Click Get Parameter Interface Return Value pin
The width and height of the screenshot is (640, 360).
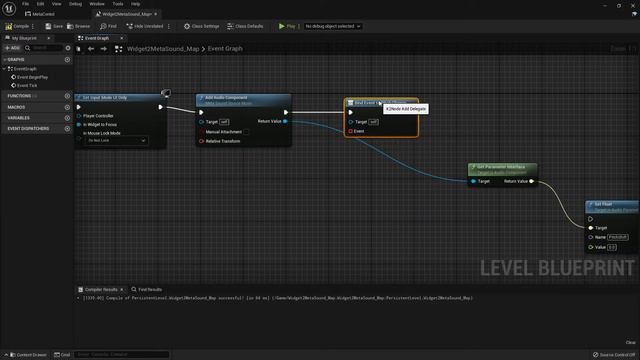[531, 181]
